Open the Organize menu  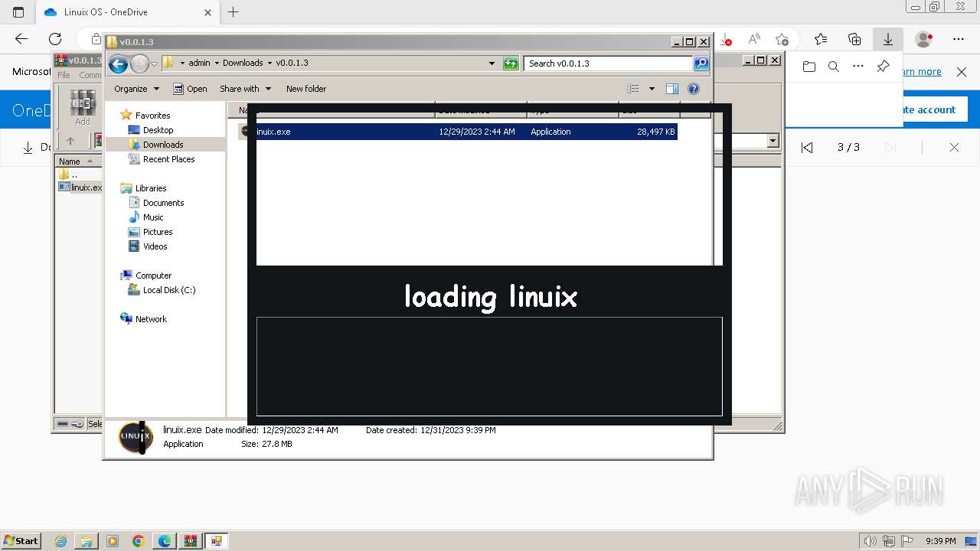[137, 89]
